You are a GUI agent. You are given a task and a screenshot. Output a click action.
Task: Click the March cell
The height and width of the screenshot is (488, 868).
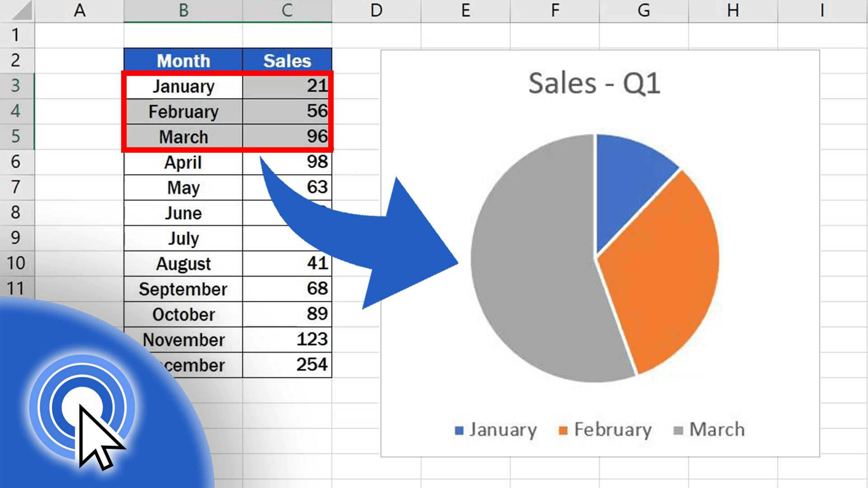point(184,137)
